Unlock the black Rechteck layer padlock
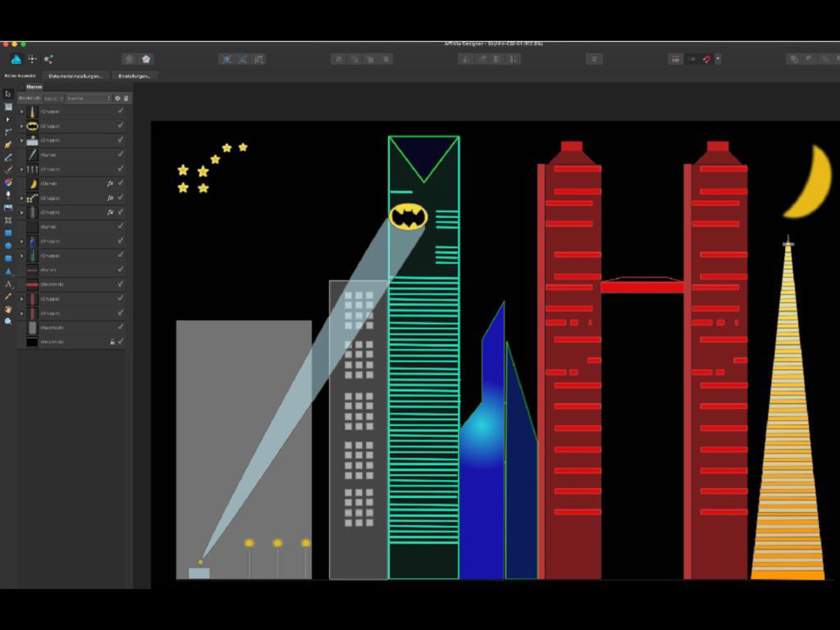Screen dimensions: 840x630 tap(112, 341)
